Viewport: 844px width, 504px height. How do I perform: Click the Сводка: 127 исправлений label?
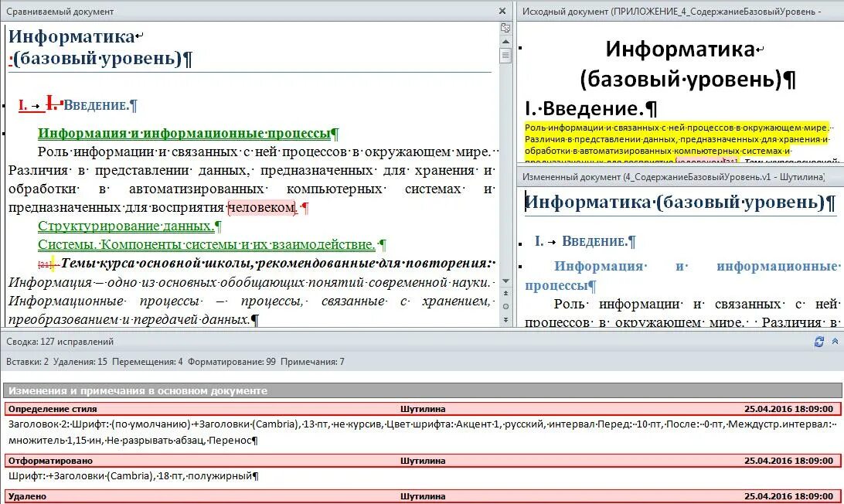(60, 342)
